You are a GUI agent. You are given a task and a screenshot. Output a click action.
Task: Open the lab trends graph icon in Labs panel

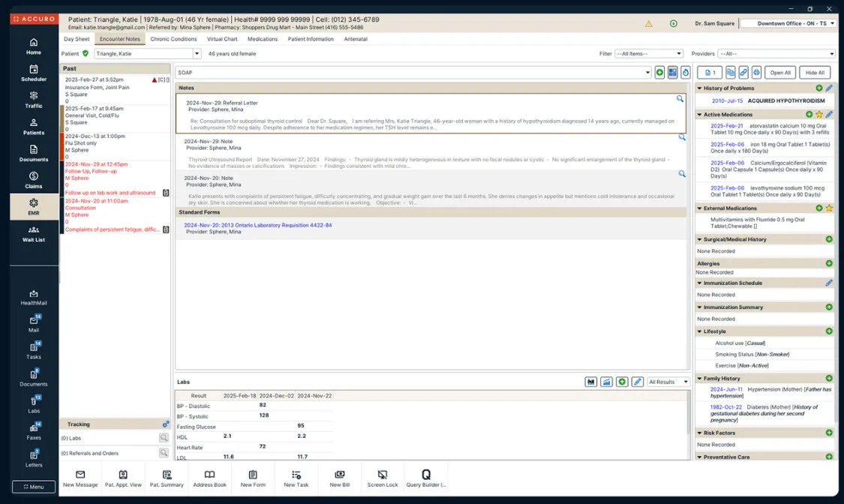pos(606,381)
